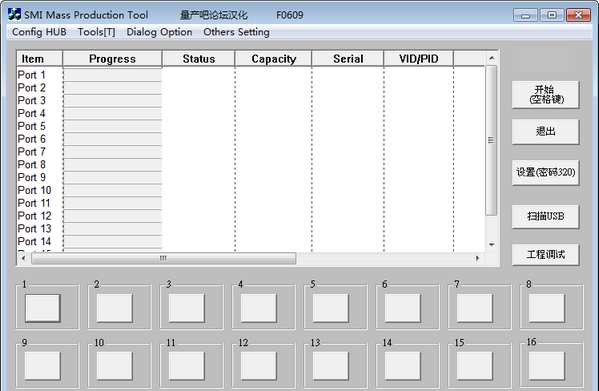Click the VID/PID column header
This screenshot has height=391, width=599.
(419, 59)
